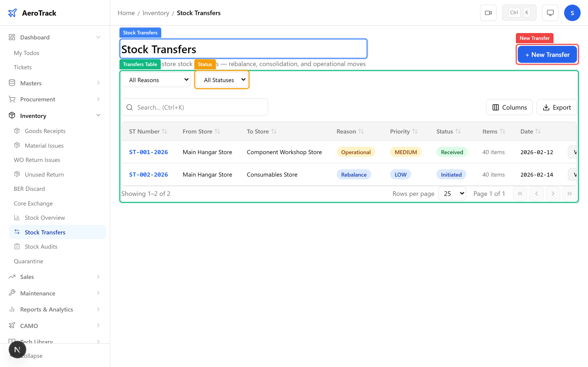Open the All Reasons filter dropdown
Viewport: 588px width, 367px height.
pos(156,80)
